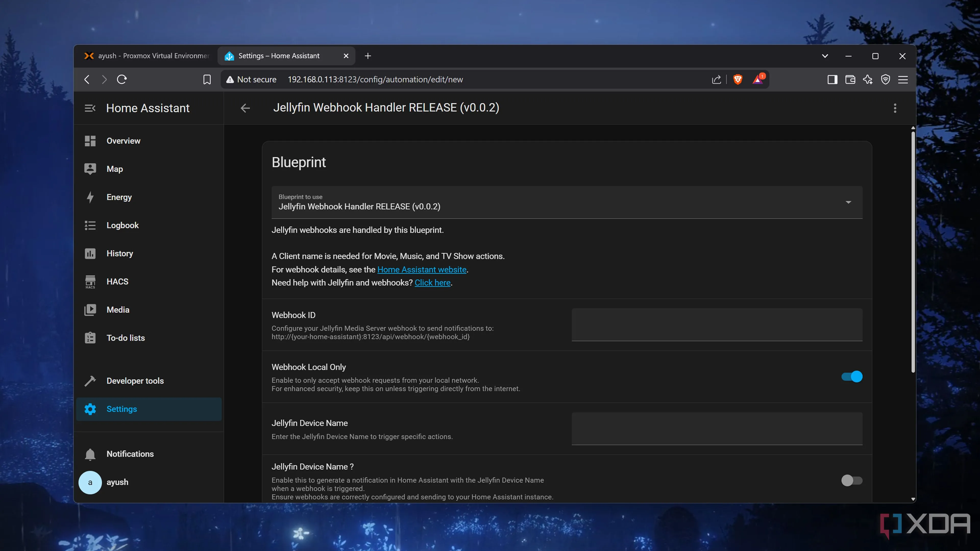Open the Energy panel
The width and height of the screenshot is (980, 551).
(149, 197)
